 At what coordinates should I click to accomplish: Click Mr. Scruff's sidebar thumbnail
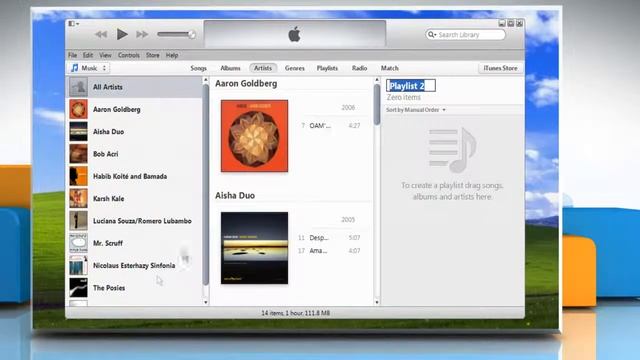78,243
